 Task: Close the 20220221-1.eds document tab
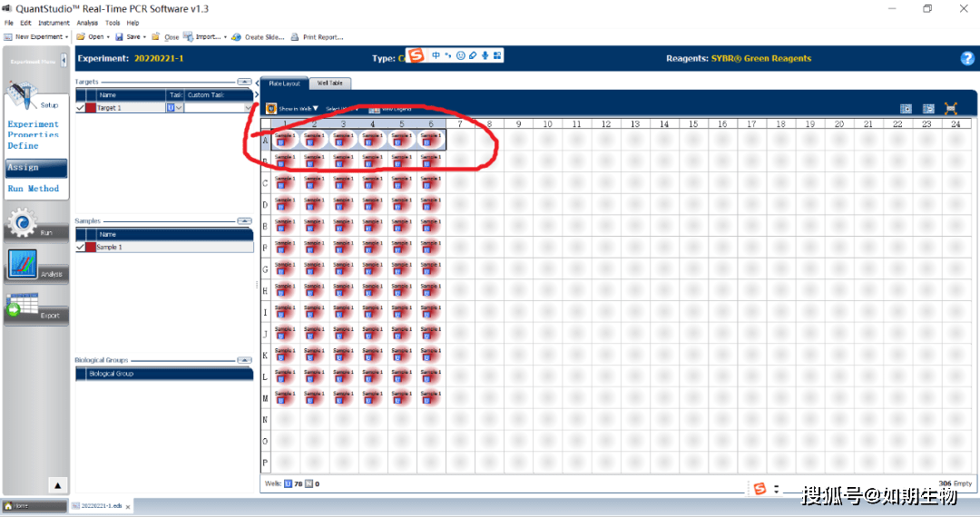pyautogui.click(x=128, y=507)
